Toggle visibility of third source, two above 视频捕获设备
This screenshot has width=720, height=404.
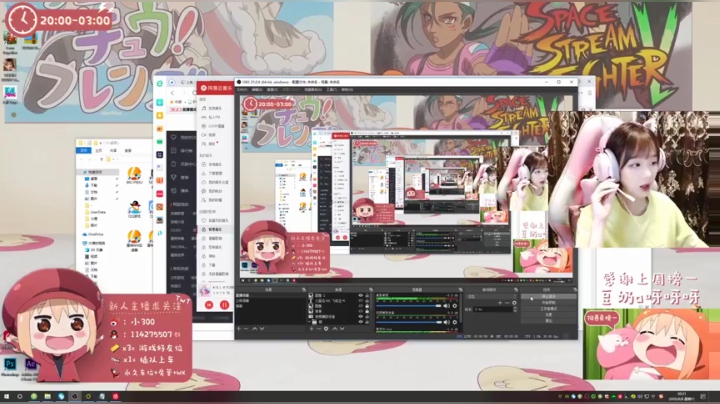tap(360, 306)
